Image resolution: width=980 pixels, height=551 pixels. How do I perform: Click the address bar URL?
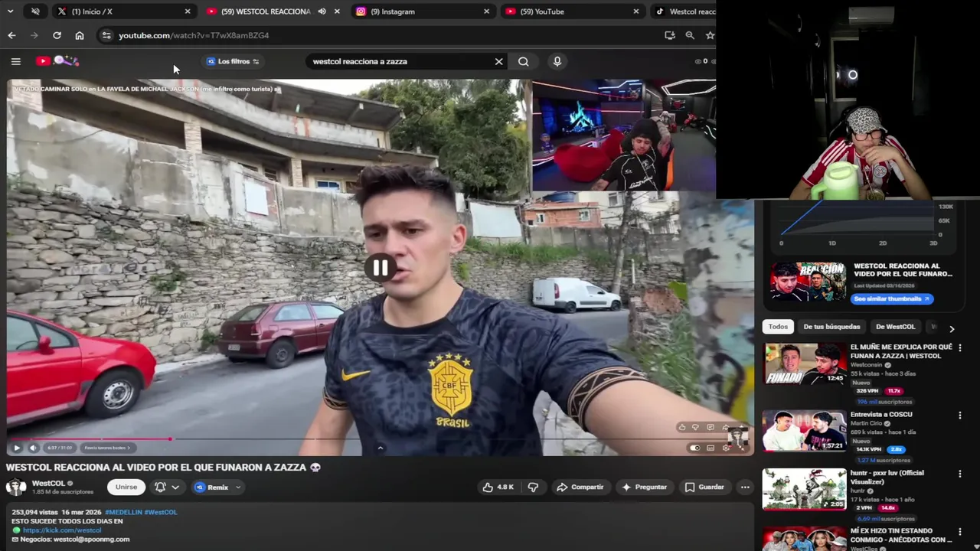194,35
